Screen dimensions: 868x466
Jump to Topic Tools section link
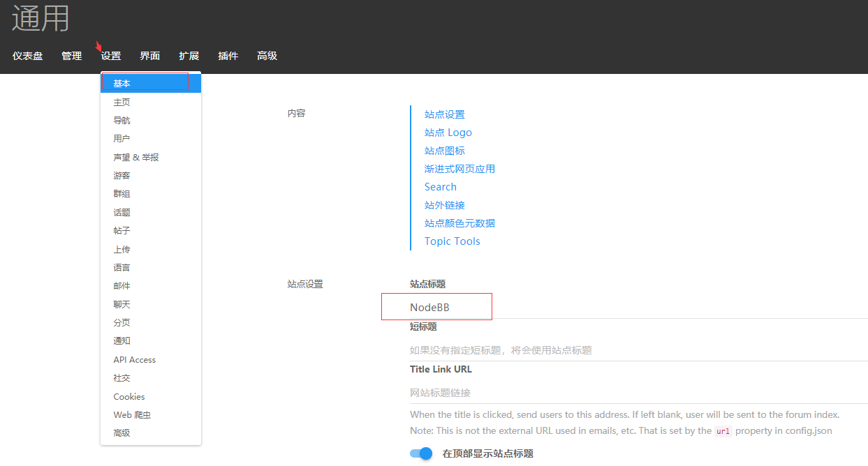(453, 241)
